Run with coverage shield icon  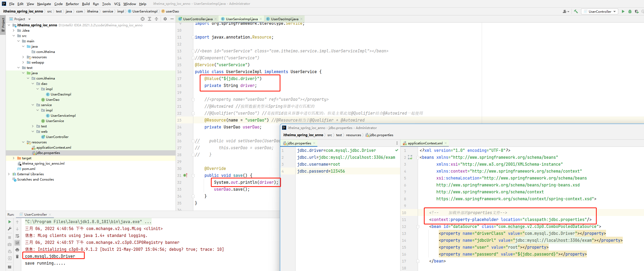[x=637, y=11]
